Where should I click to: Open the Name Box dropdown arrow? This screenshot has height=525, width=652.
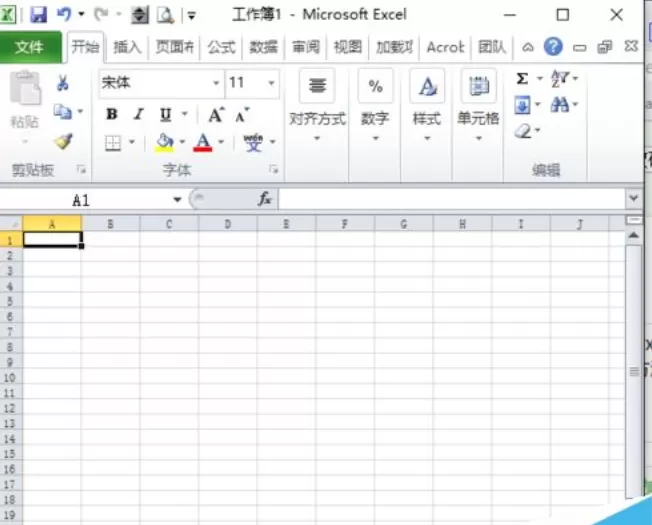(x=178, y=200)
